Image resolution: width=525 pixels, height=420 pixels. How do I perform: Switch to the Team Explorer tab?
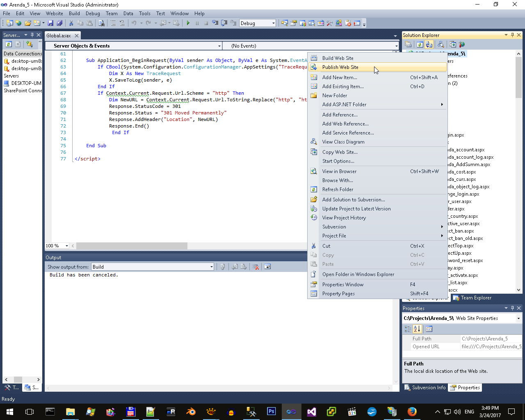tap(475, 298)
